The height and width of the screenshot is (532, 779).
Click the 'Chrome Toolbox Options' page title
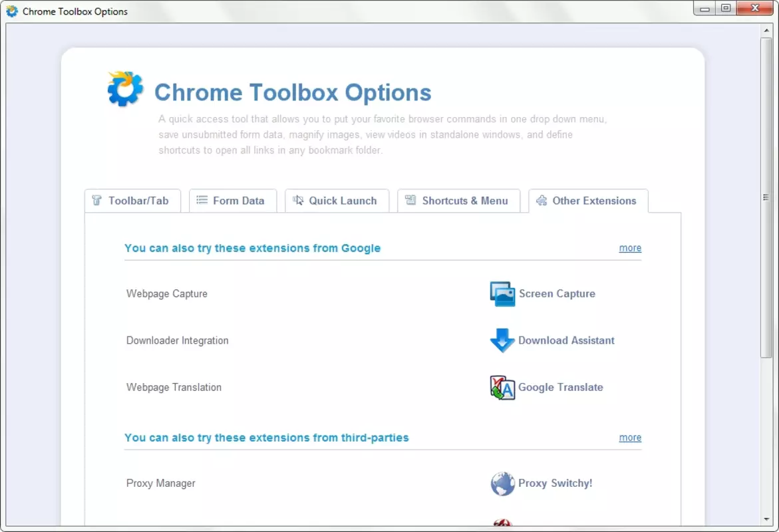[293, 92]
